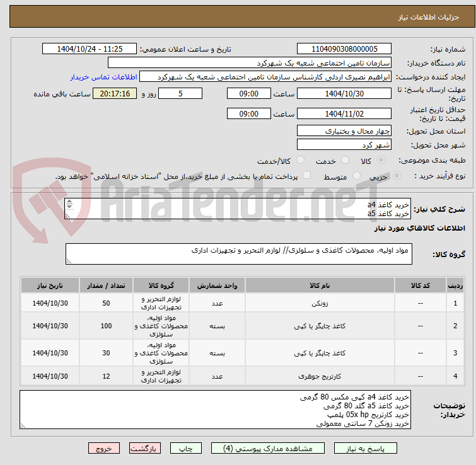Screen dimensions: 476x465
Task: Click the نام دستگاه خریدار field
Action: click(250, 63)
